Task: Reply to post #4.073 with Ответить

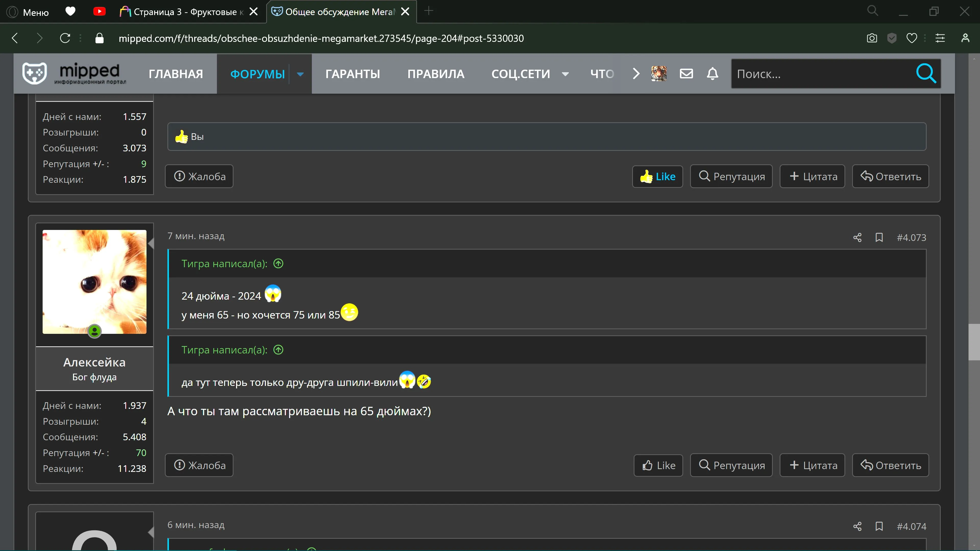Action: tap(890, 465)
